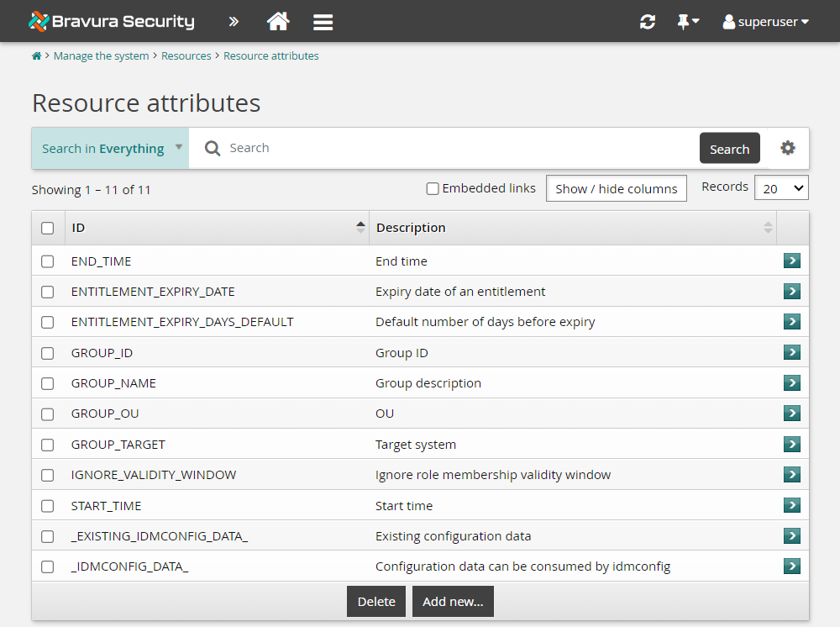Screen dimensions: 840x627
Task: Sort the Description column
Action: coord(767,227)
